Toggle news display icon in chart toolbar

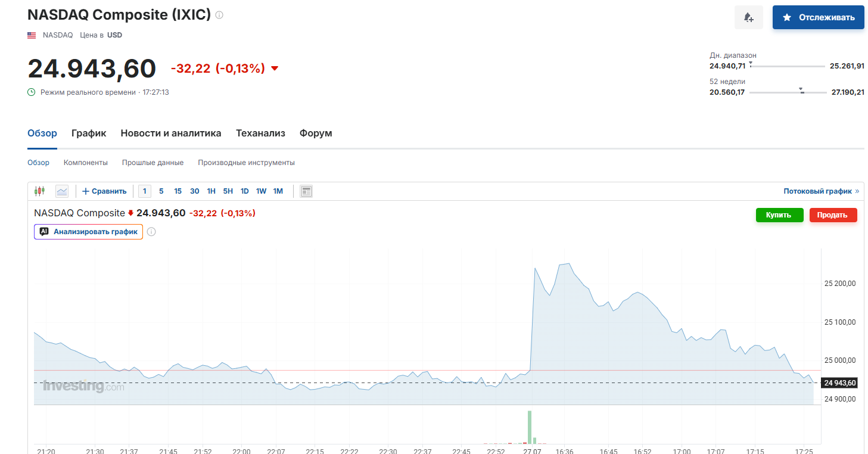pyautogui.click(x=306, y=191)
